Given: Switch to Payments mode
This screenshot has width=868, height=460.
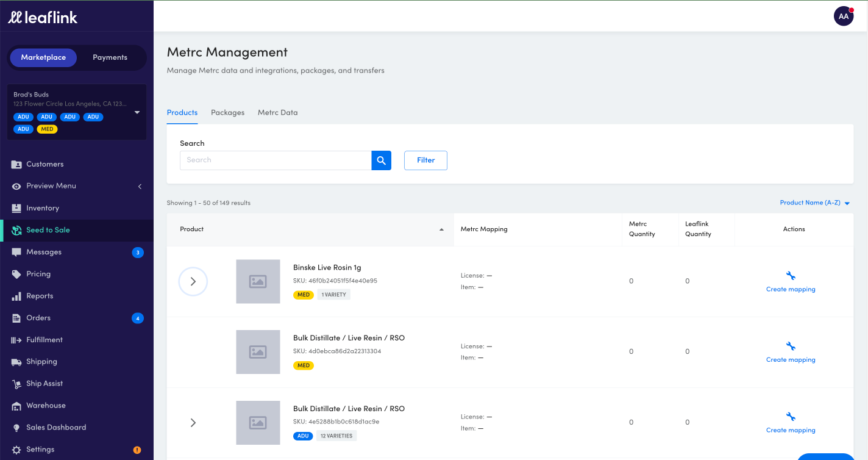Looking at the screenshot, I should pyautogui.click(x=110, y=57).
